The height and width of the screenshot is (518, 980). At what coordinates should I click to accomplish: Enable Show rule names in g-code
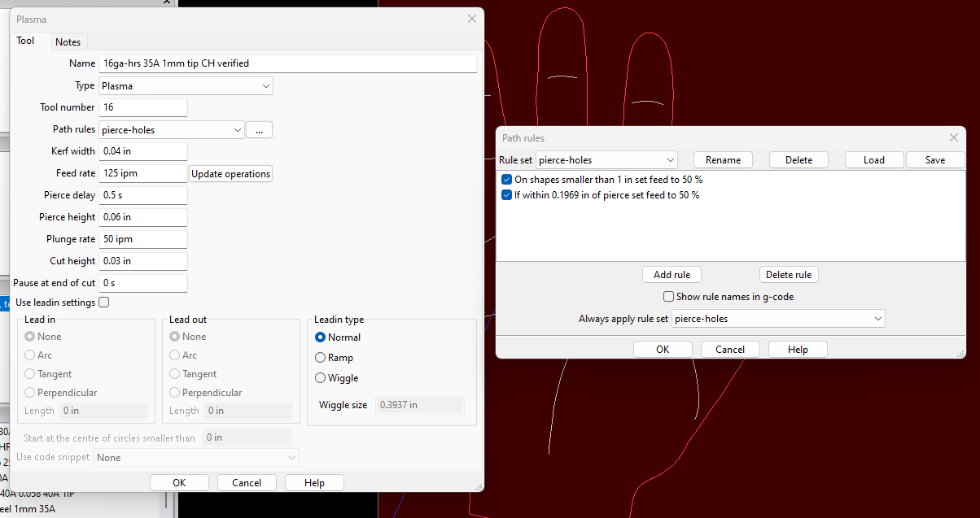[x=668, y=297]
